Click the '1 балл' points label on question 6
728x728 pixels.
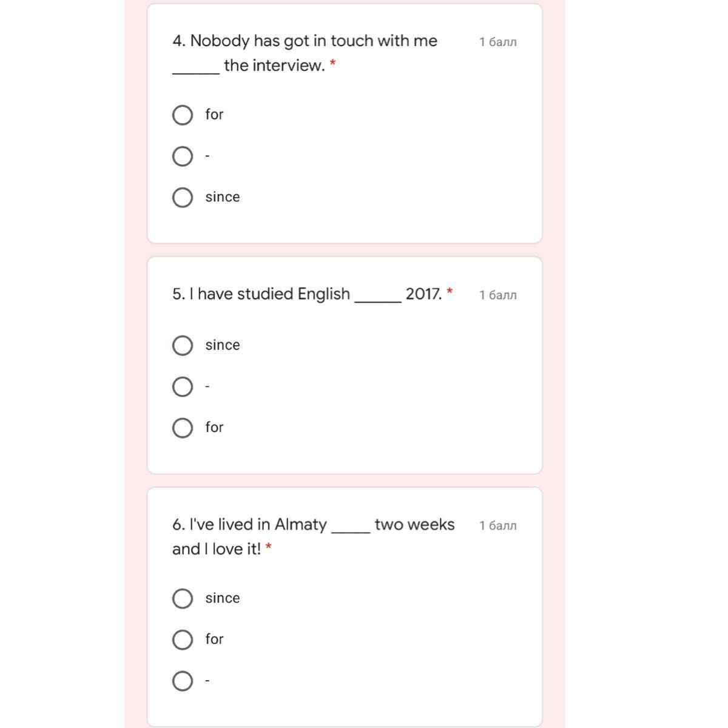pyautogui.click(x=497, y=525)
